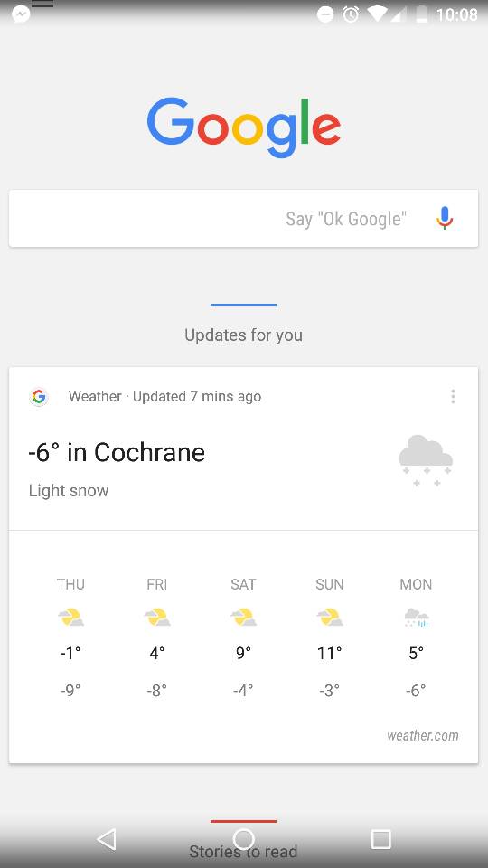
Task: Tap the Android home circle button
Action: pyautogui.click(x=243, y=839)
